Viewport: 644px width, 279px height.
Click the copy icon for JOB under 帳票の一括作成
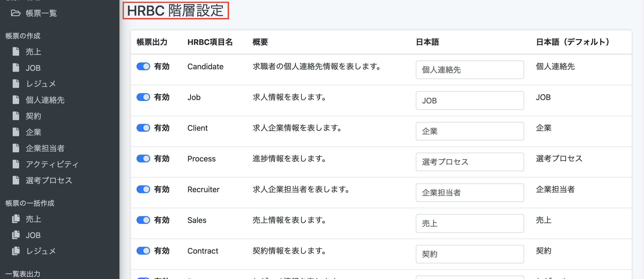tap(16, 235)
